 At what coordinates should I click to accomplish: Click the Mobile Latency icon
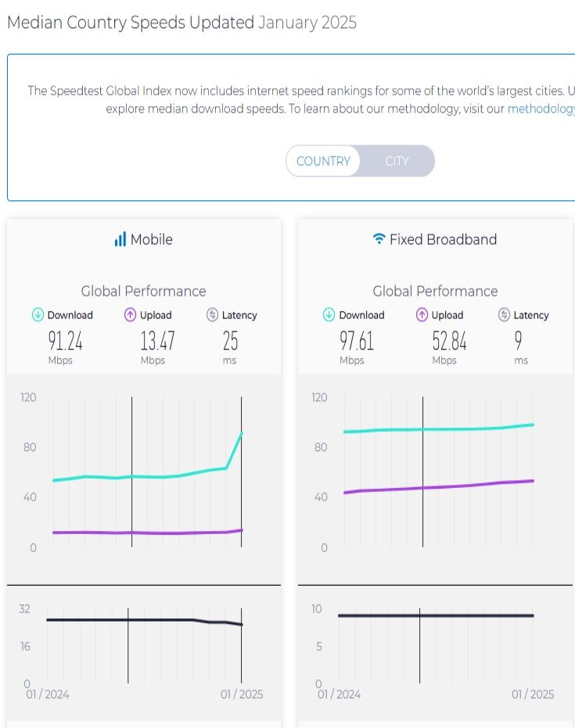click(212, 314)
